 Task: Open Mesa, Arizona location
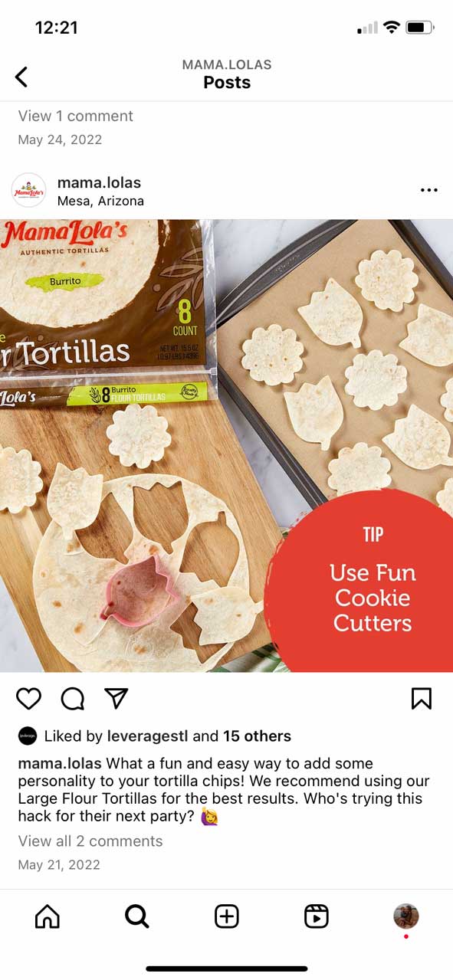tap(100, 201)
